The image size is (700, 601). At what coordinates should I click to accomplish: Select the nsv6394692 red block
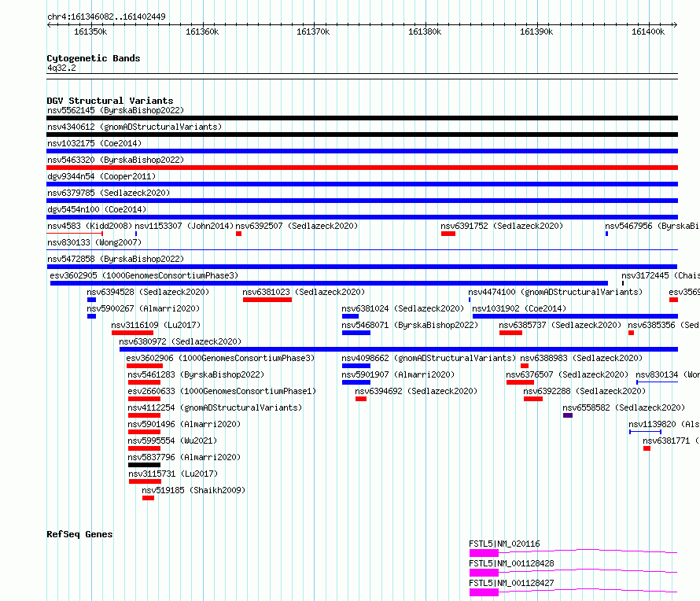coord(361,399)
